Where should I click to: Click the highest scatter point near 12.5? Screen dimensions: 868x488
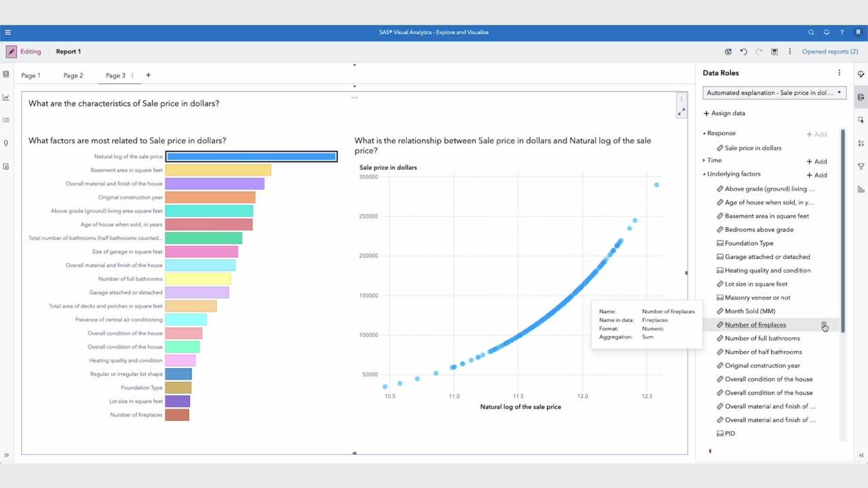[656, 184]
